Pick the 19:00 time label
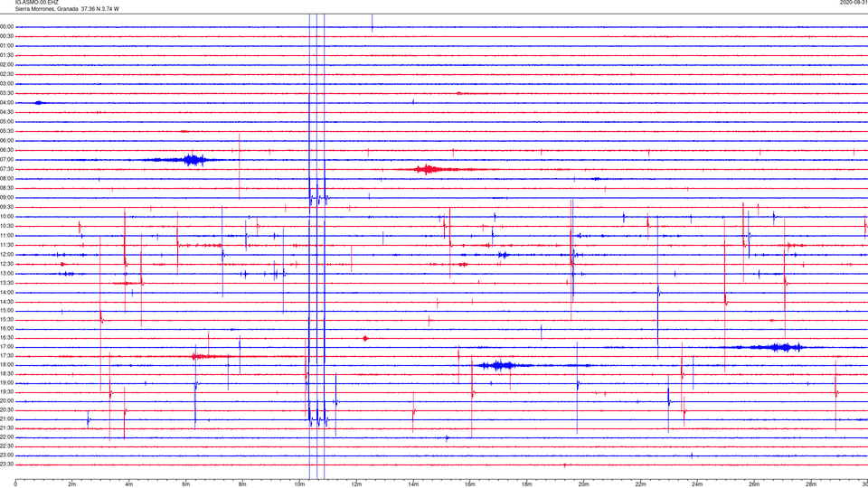The height and width of the screenshot is (488, 868). coord(6,383)
